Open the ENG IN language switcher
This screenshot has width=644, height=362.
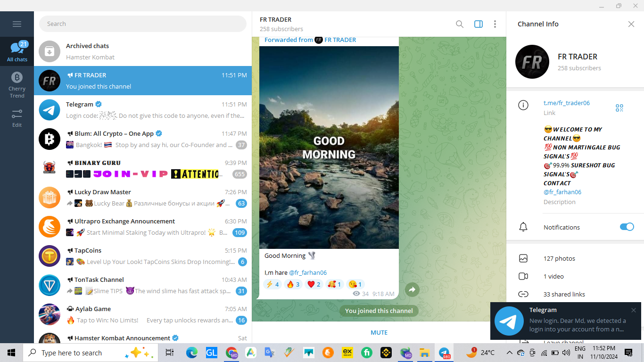(x=580, y=353)
